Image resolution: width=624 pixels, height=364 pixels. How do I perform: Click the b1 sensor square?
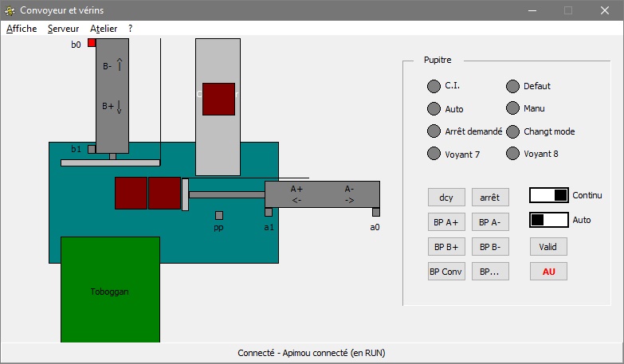click(92, 149)
